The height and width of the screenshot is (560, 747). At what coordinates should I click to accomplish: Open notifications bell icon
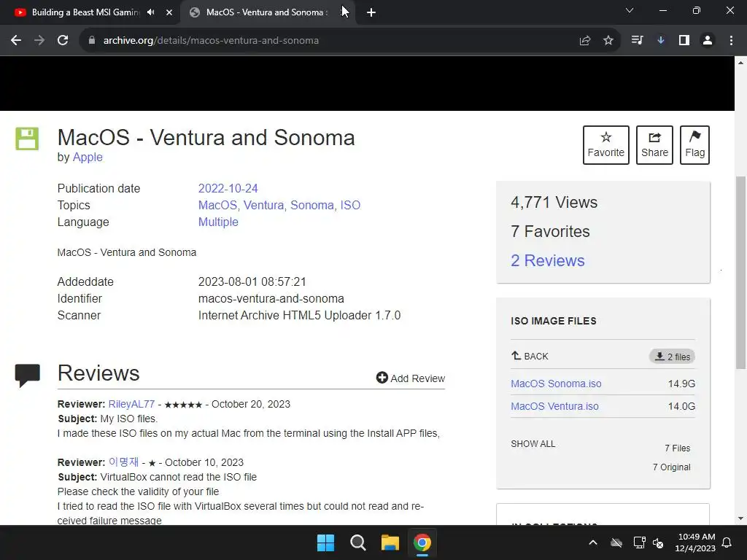[x=727, y=542]
